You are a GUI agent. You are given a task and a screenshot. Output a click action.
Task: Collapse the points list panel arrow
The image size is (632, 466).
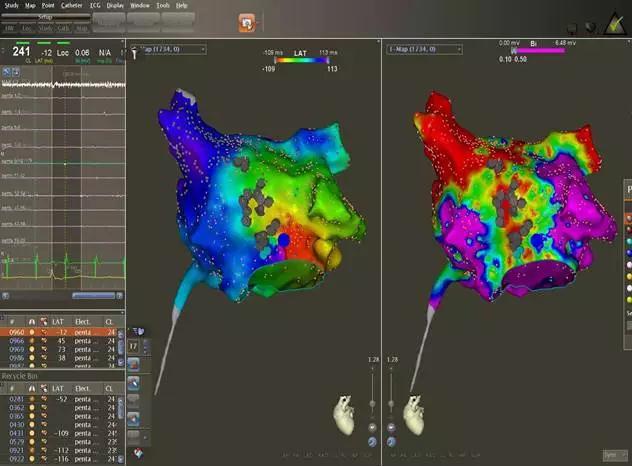pyautogui.click(x=122, y=312)
